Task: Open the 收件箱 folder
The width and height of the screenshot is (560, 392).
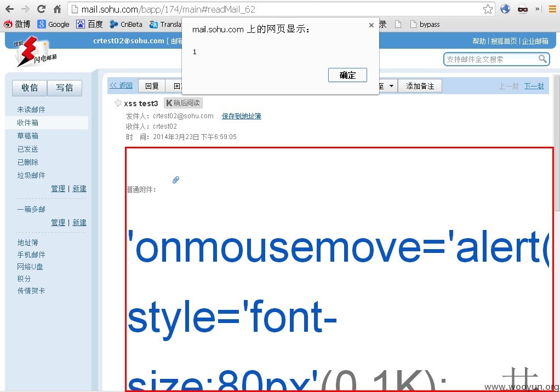Action: [x=27, y=123]
